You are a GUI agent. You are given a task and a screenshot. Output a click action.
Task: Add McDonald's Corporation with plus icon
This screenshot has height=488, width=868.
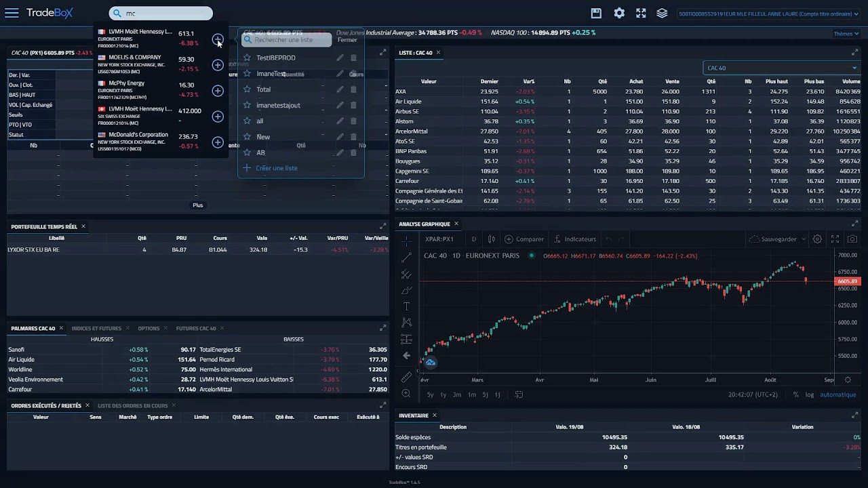click(x=218, y=142)
